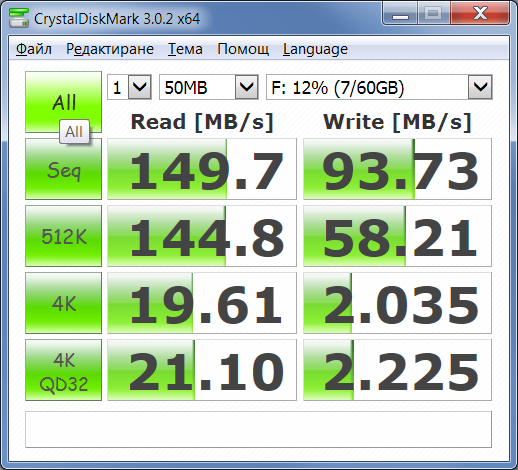Click the Write [MB/s] column header
518x470 pixels.
(x=397, y=122)
